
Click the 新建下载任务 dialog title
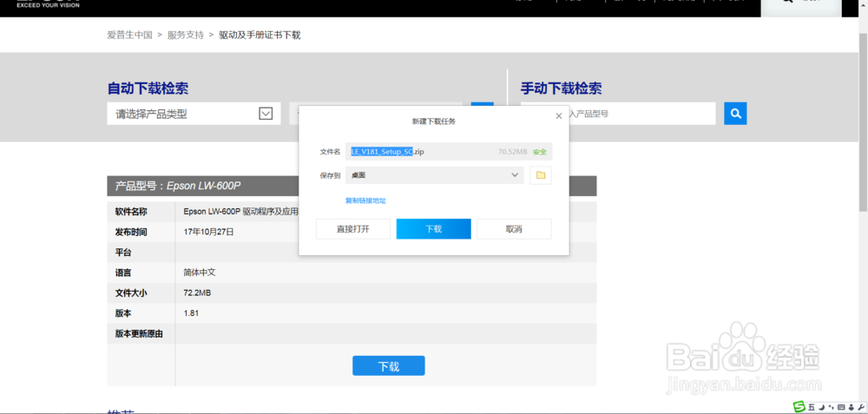coord(434,122)
